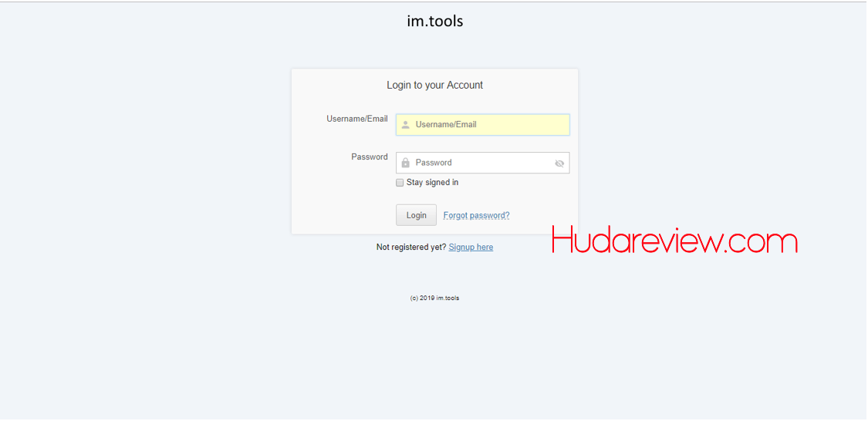868x421 pixels.
Task: Click the 'Not registered yet?' text
Action: point(410,248)
